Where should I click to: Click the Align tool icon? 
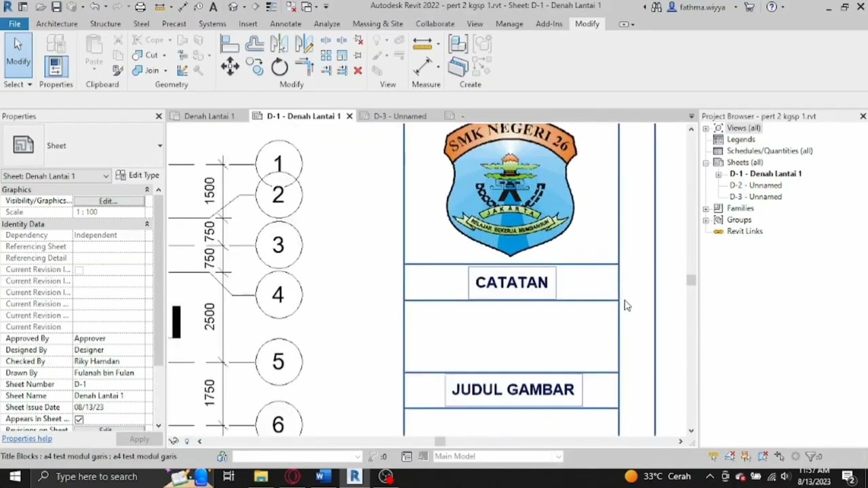pyautogui.click(x=229, y=45)
